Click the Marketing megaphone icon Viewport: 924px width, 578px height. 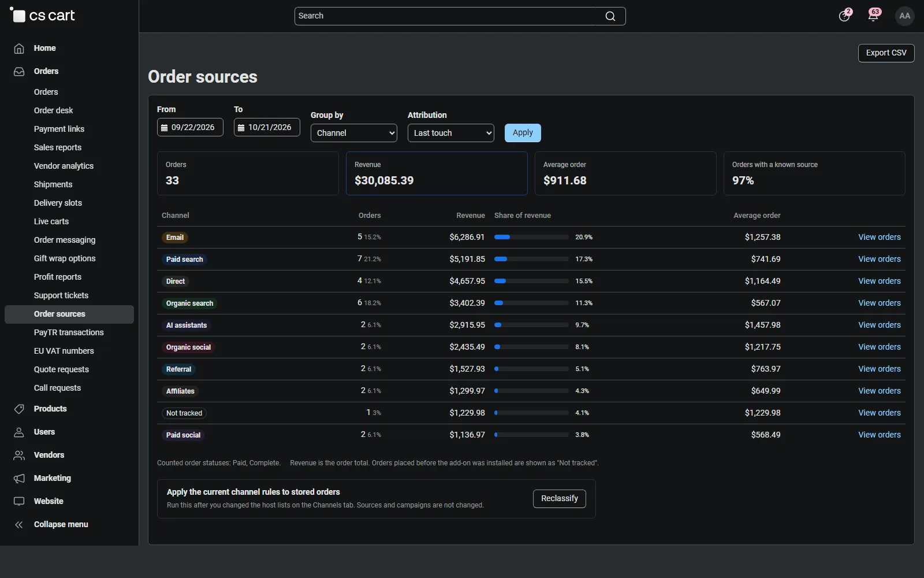click(19, 479)
